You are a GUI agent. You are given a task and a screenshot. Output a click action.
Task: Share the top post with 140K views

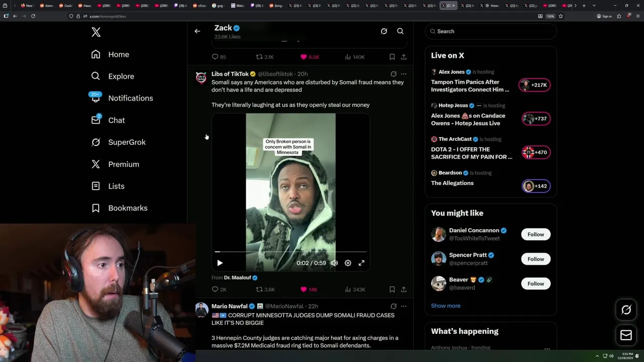(x=404, y=57)
